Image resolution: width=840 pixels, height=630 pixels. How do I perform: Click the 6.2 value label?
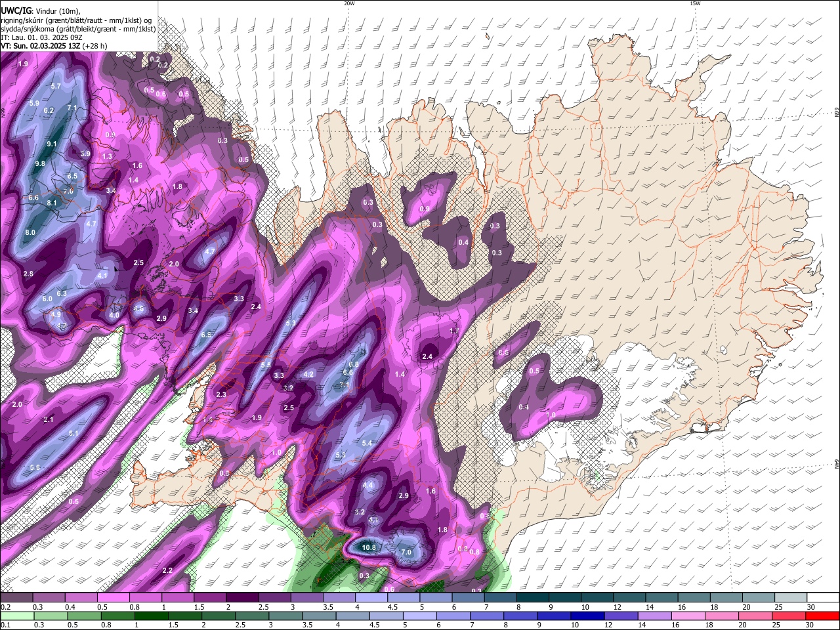[49, 111]
